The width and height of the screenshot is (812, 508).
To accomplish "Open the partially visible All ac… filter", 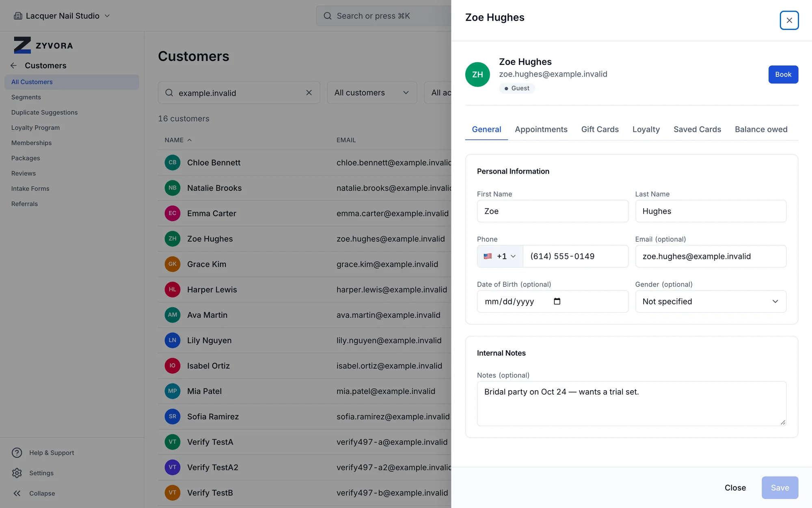I will tap(438, 93).
